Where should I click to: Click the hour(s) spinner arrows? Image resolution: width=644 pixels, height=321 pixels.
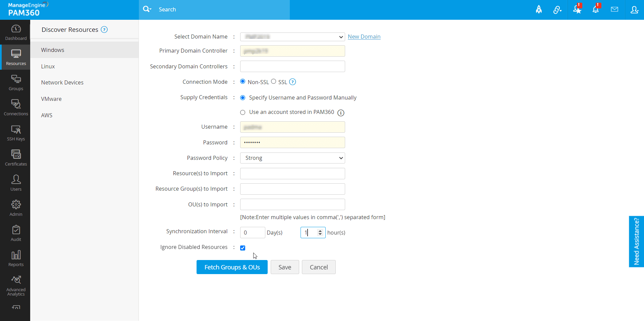pos(320,232)
